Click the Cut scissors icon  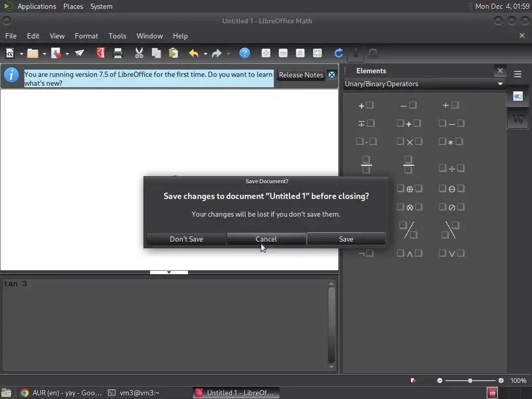[x=139, y=53]
